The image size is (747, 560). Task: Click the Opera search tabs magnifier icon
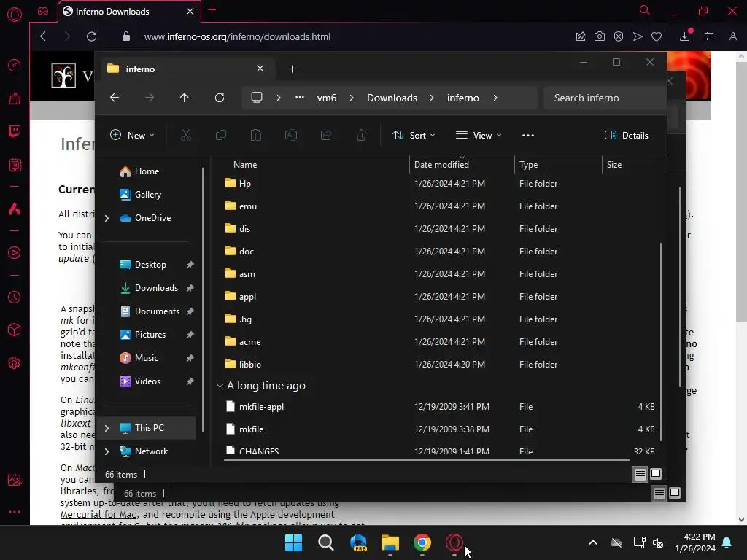pos(645,10)
